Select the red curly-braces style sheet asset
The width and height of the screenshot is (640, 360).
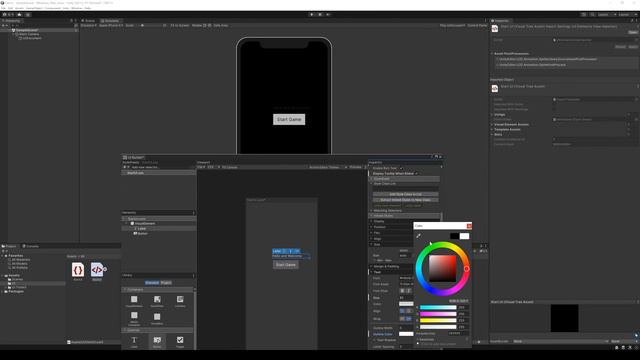pos(78,270)
